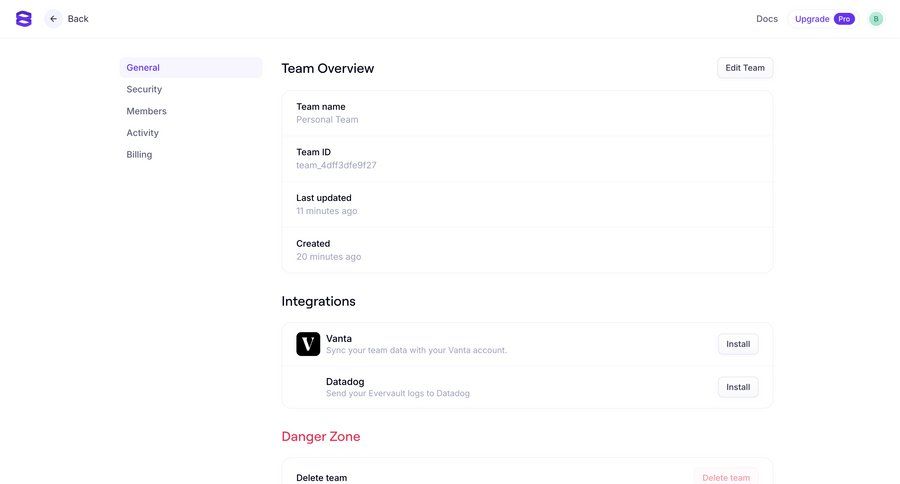Click the Personal Team name value
900x484 pixels.
tap(327, 120)
